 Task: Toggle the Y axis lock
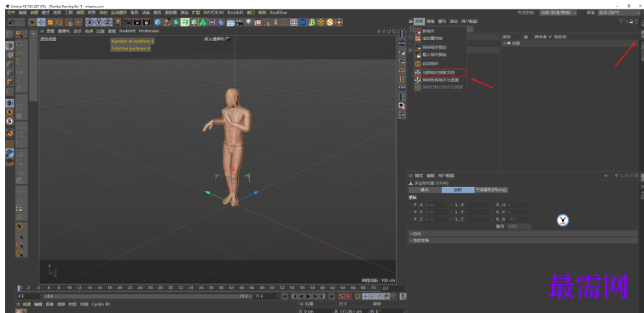click(99, 22)
